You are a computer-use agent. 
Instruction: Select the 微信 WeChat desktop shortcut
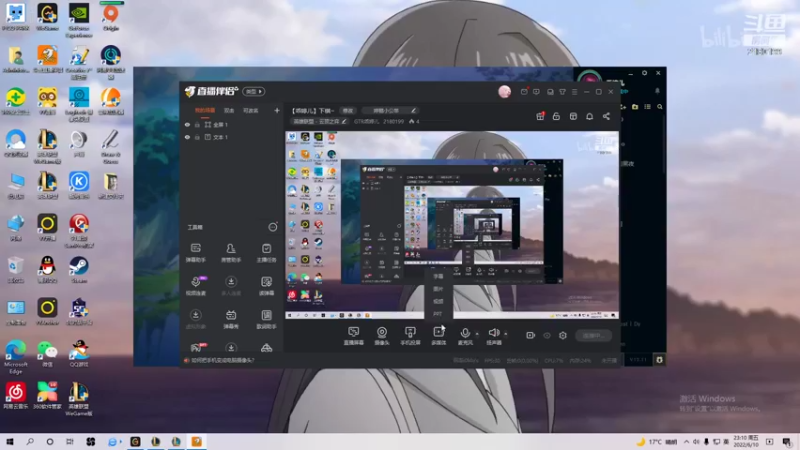47,354
